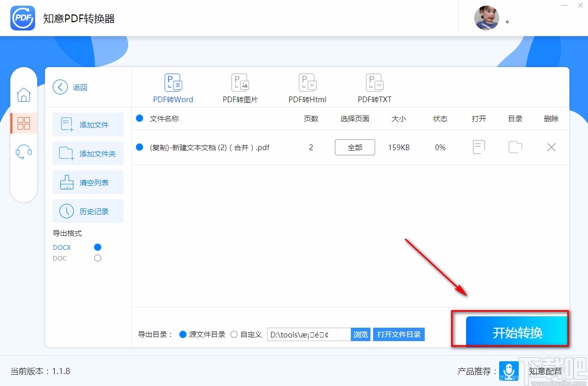This screenshot has width=588, height=386.
Task: Click the 知意配音 microphone icon at bottom right
Action: pyautogui.click(x=509, y=371)
